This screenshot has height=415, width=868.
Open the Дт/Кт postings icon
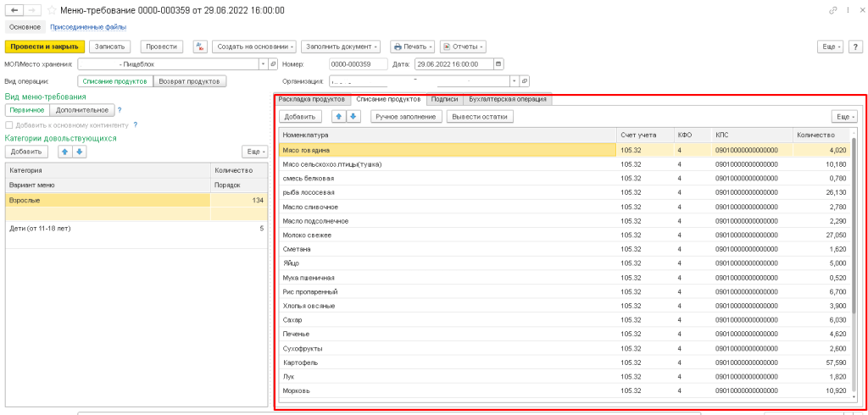click(x=200, y=46)
